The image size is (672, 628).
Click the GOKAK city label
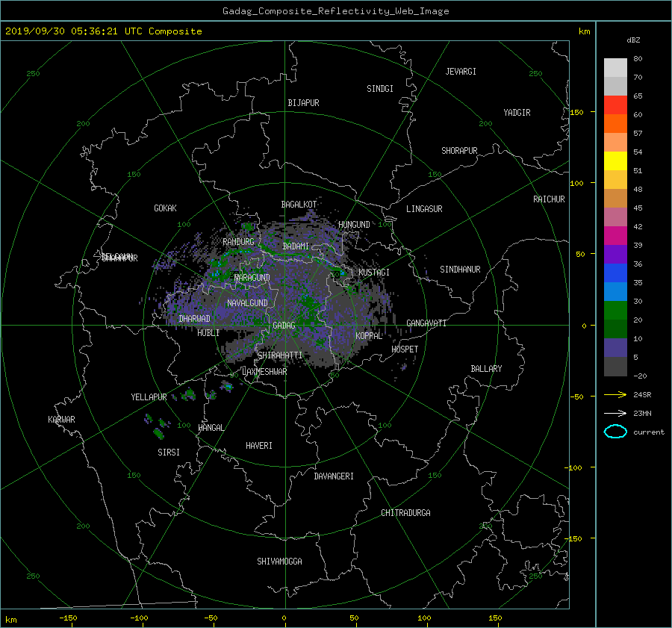166,208
